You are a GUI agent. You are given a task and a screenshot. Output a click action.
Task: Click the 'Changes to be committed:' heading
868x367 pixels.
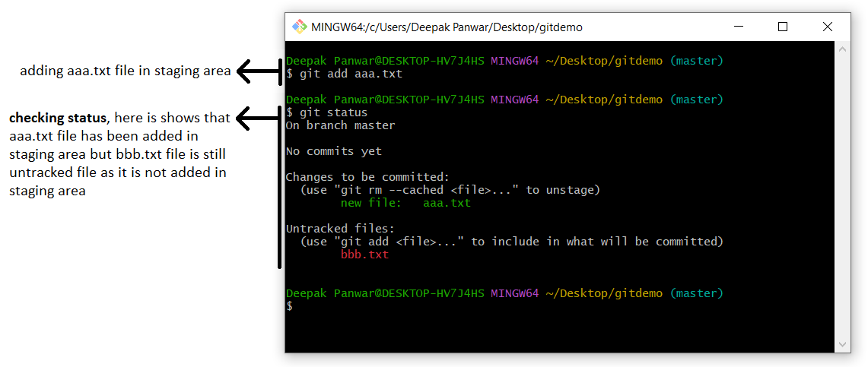(368, 177)
